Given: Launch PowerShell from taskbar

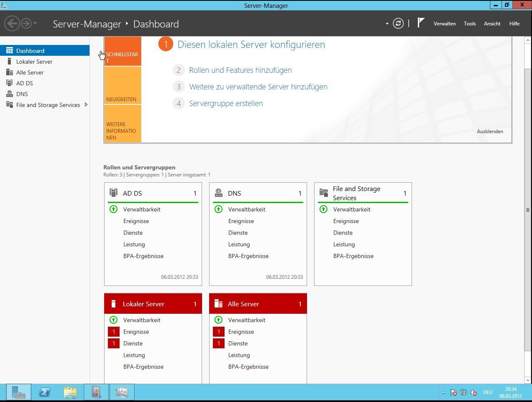Looking at the screenshot, I should 45,392.
